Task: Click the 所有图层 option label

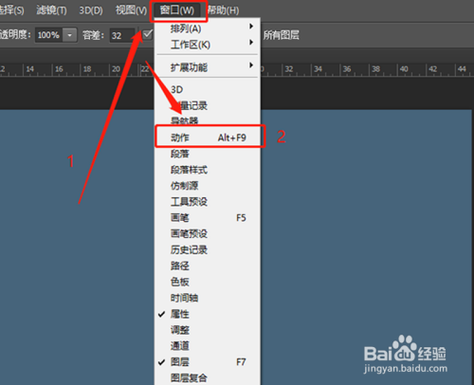Action: point(281,35)
